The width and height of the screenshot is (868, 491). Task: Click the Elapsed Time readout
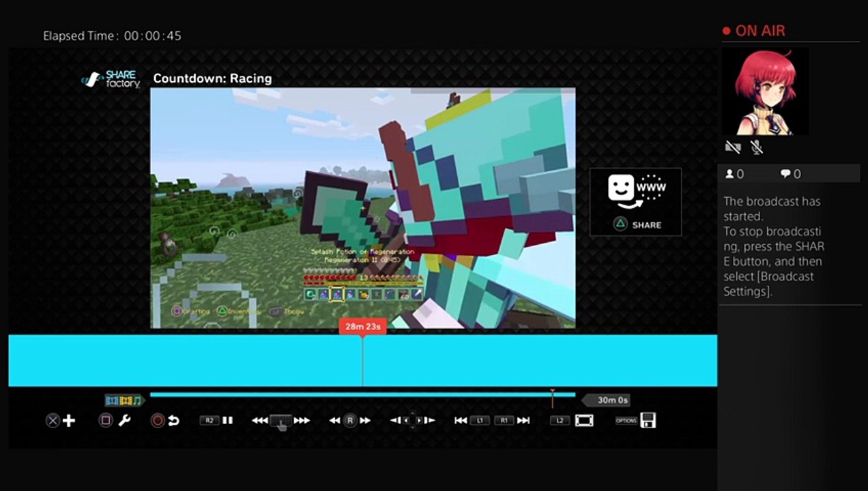point(112,35)
